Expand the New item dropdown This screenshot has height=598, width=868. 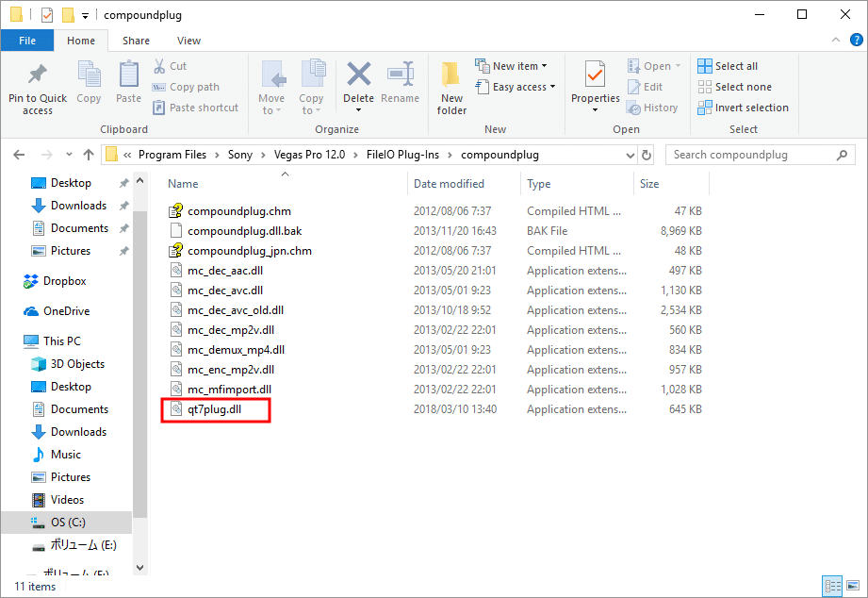click(520, 66)
